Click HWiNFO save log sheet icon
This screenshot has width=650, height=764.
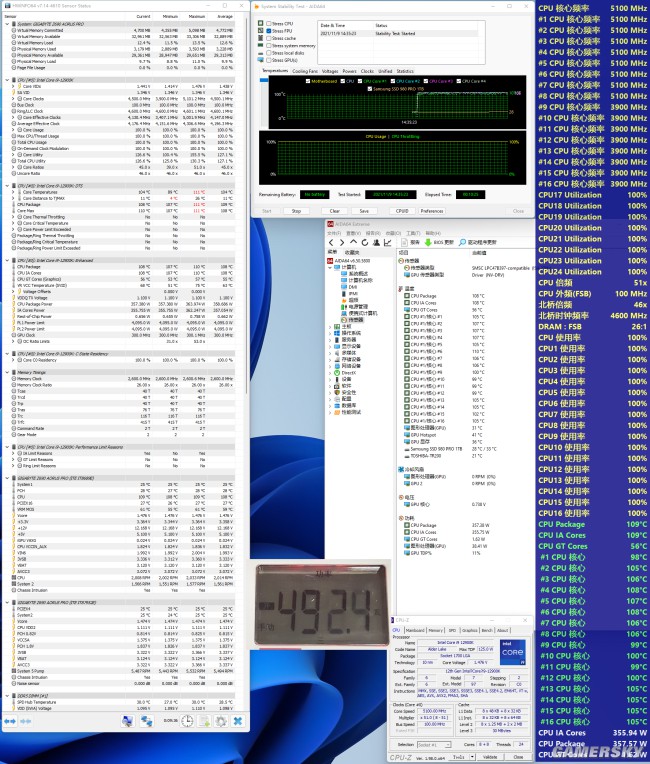click(204, 721)
